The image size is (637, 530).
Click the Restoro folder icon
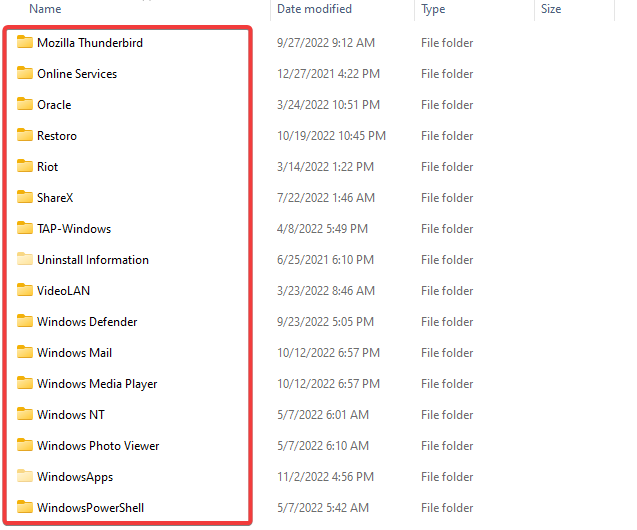[25, 135]
